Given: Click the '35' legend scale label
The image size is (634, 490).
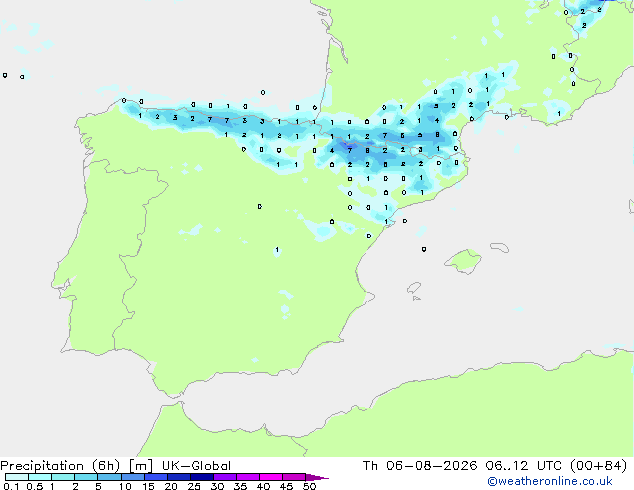Looking at the screenshot, I should (x=240, y=486).
